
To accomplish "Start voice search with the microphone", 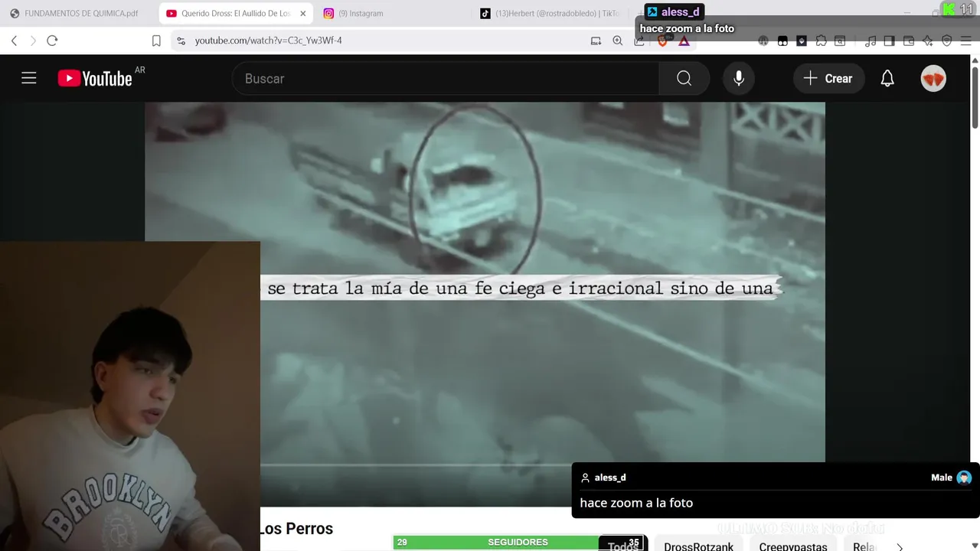I will click(739, 78).
